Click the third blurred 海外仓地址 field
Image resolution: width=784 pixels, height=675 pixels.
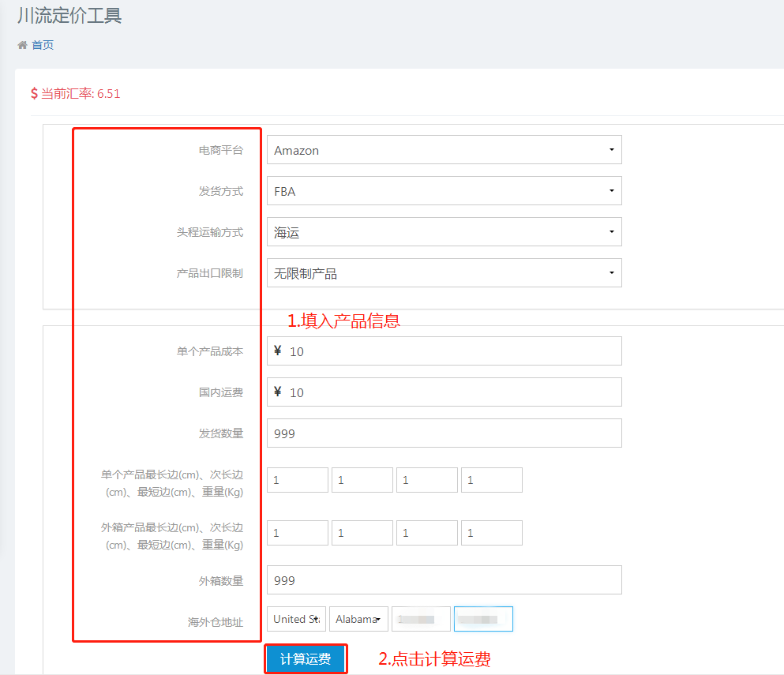[x=421, y=619]
